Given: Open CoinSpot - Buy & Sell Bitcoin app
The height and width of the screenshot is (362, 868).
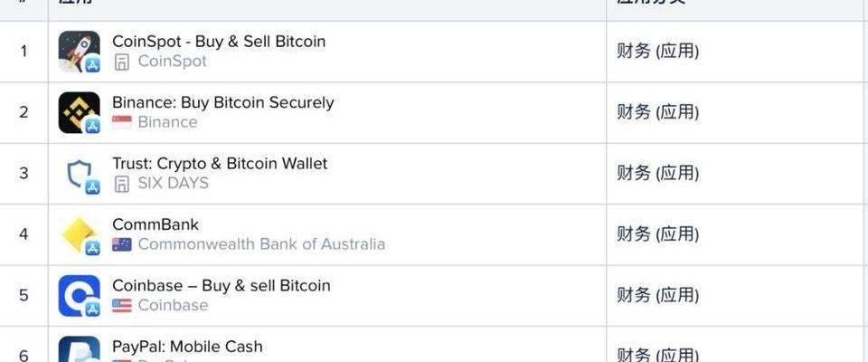Looking at the screenshot, I should [218, 42].
